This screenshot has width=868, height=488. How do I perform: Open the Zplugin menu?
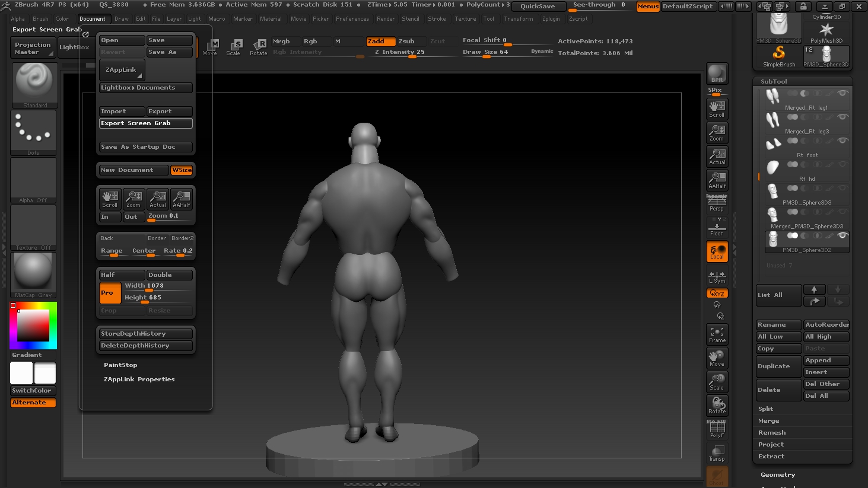click(551, 19)
